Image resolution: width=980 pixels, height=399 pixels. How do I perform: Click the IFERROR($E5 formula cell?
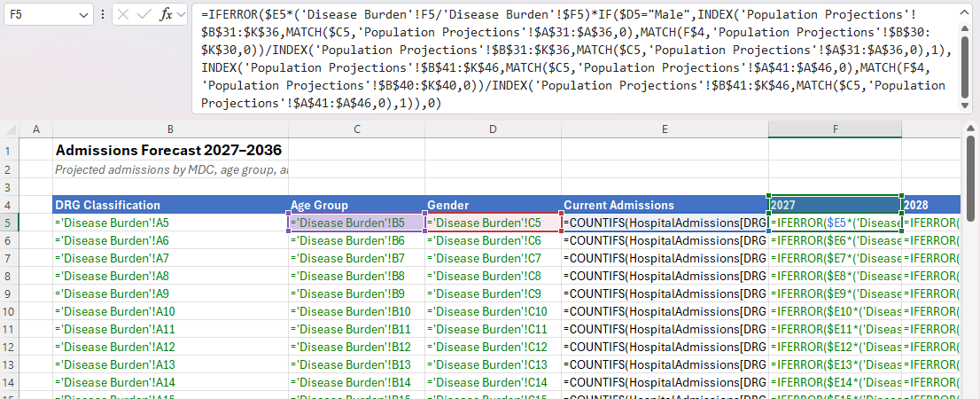click(835, 223)
